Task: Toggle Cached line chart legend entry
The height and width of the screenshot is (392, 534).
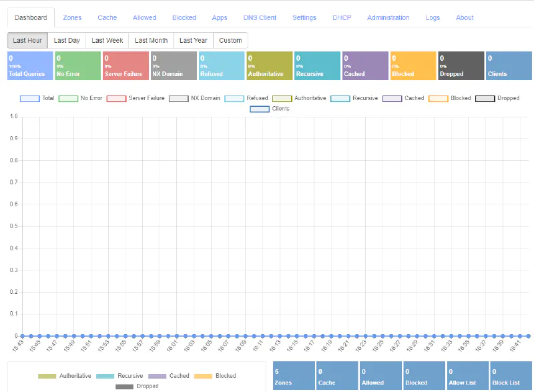Action: (403, 98)
